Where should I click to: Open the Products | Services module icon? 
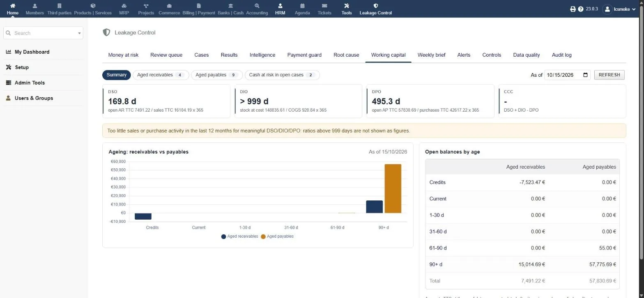coord(93,6)
